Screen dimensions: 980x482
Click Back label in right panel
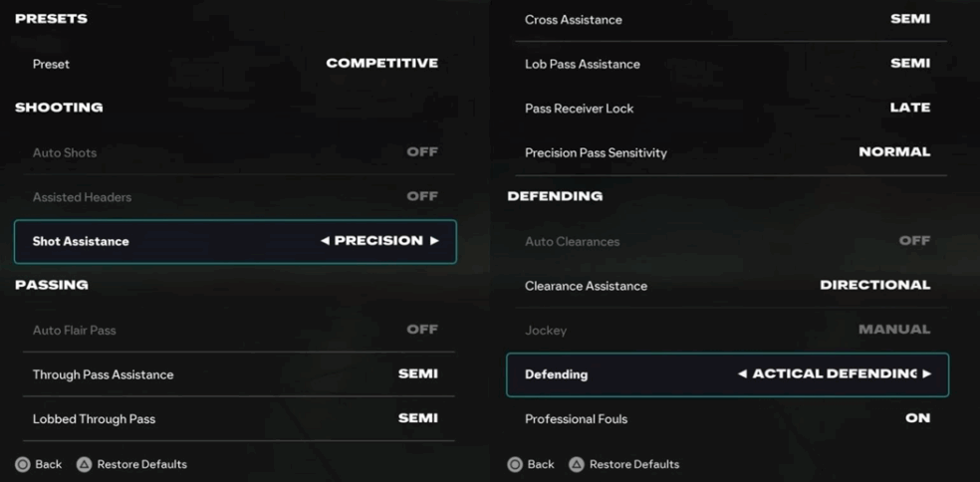[x=541, y=464]
